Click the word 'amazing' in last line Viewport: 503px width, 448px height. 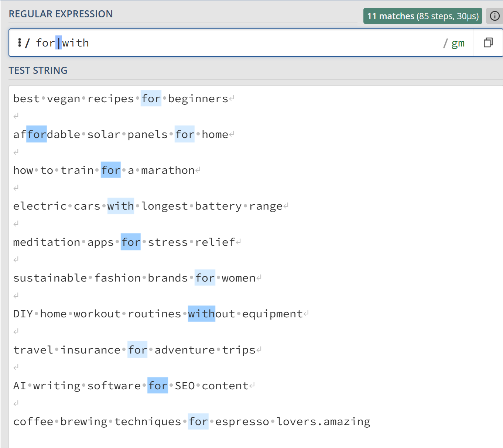[347, 421]
